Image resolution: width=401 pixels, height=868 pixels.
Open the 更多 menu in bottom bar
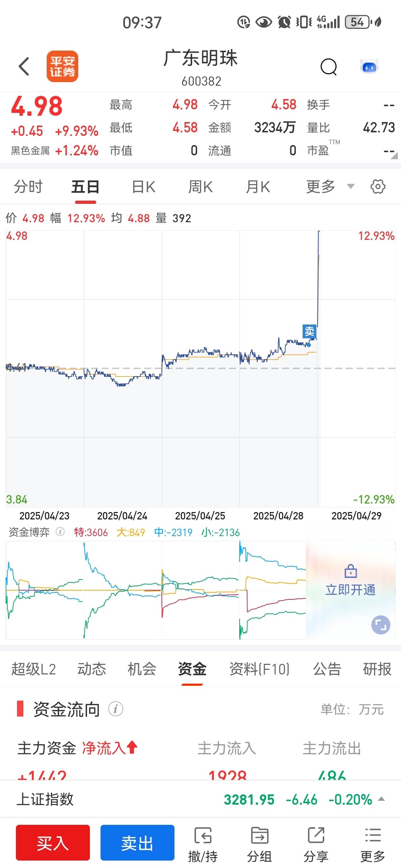click(x=373, y=845)
